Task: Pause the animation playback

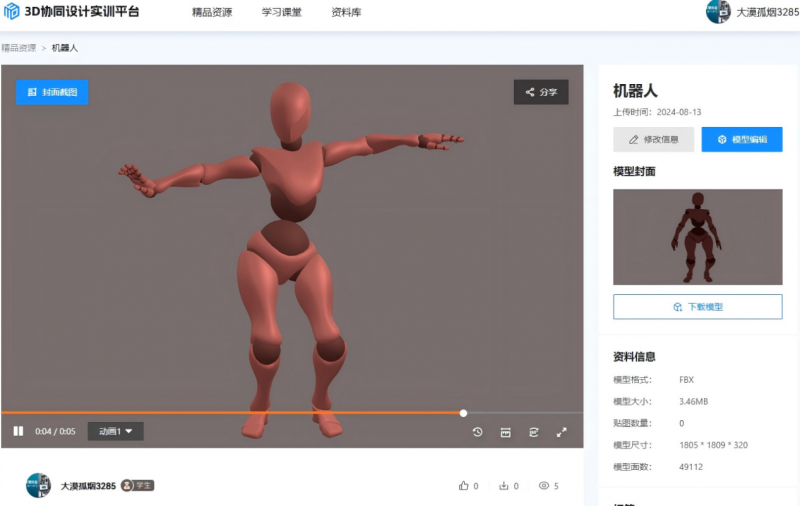Action: 18,432
